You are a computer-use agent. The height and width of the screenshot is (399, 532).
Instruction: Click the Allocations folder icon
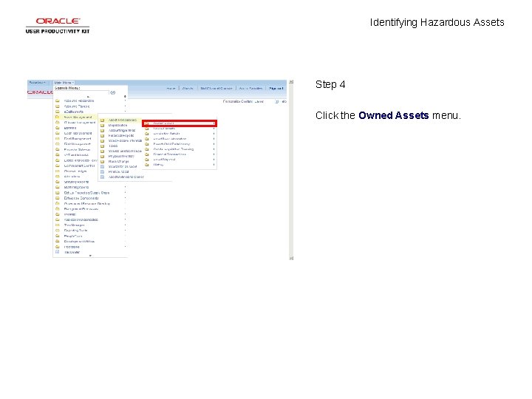58,177
